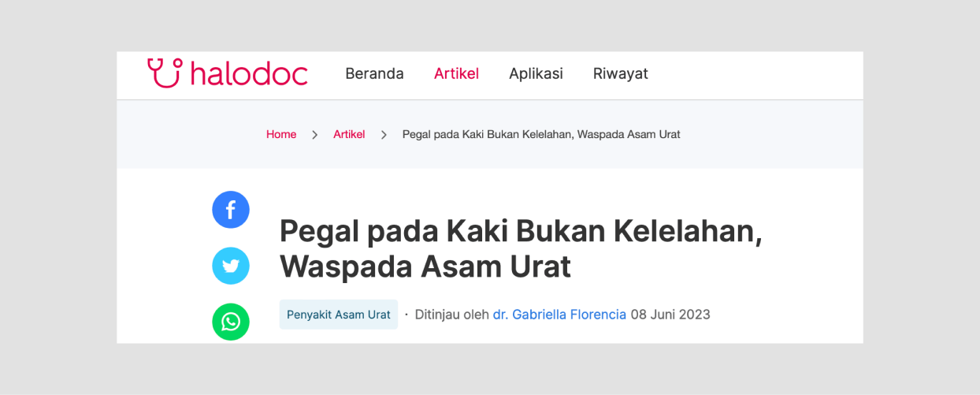Click the Home breadcrumb link
This screenshot has width=980, height=395.
pos(281,134)
